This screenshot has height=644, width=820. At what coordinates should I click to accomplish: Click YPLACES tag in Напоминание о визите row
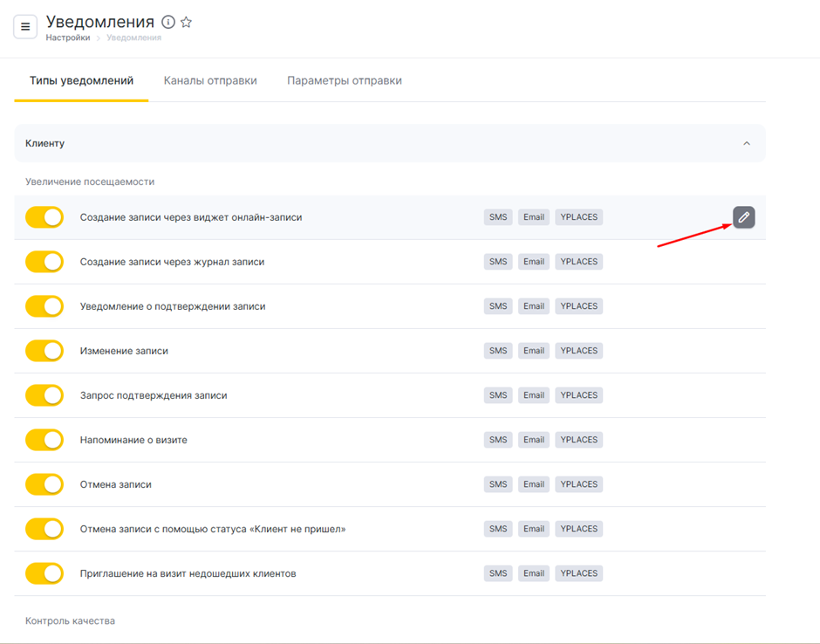pos(578,440)
